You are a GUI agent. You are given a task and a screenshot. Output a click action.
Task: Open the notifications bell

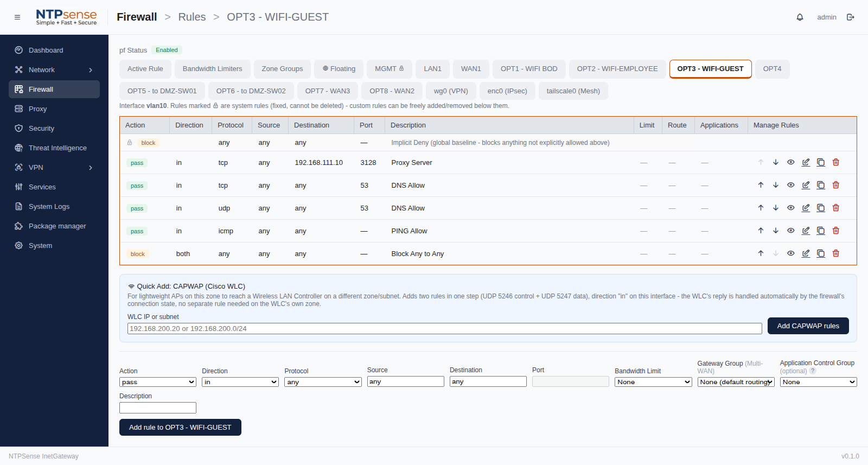point(800,17)
